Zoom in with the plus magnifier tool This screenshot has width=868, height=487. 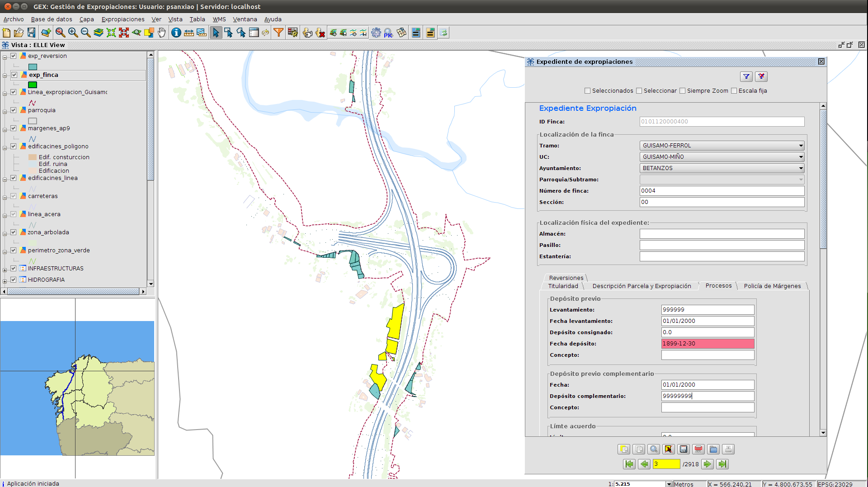tap(73, 33)
